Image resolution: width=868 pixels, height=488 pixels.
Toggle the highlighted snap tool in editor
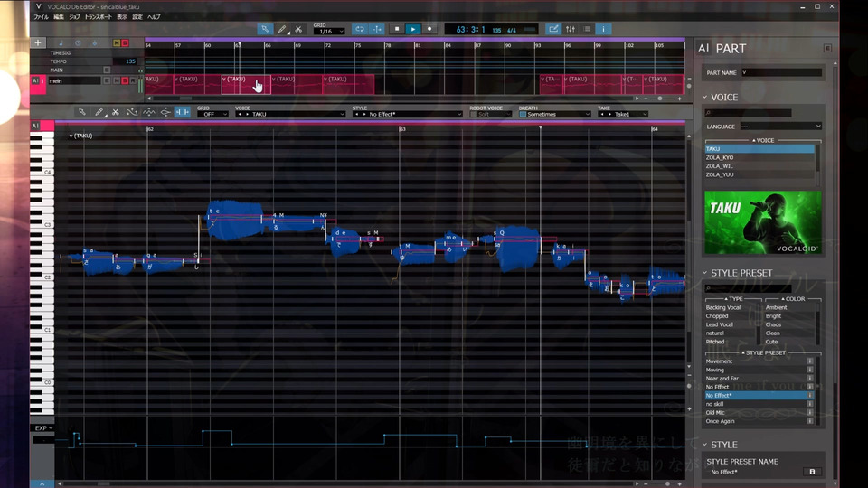[182, 112]
